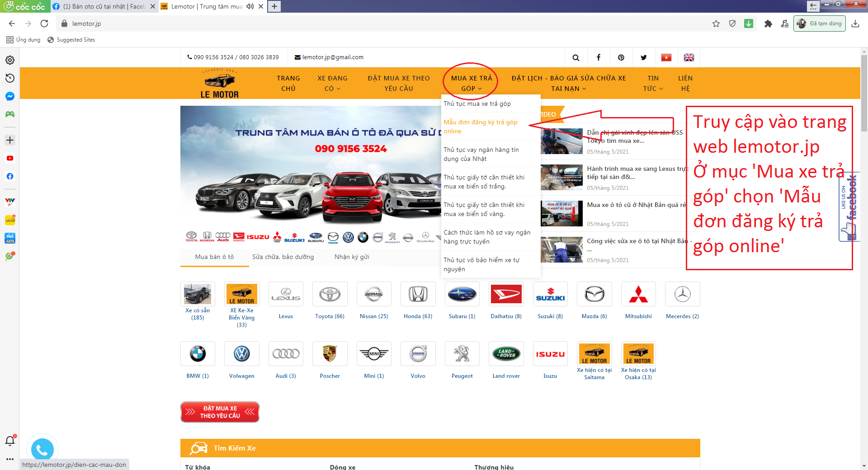The image size is (868, 470).
Task: Switch to 'Mua bán ô tô' tab
Action: tap(214, 257)
